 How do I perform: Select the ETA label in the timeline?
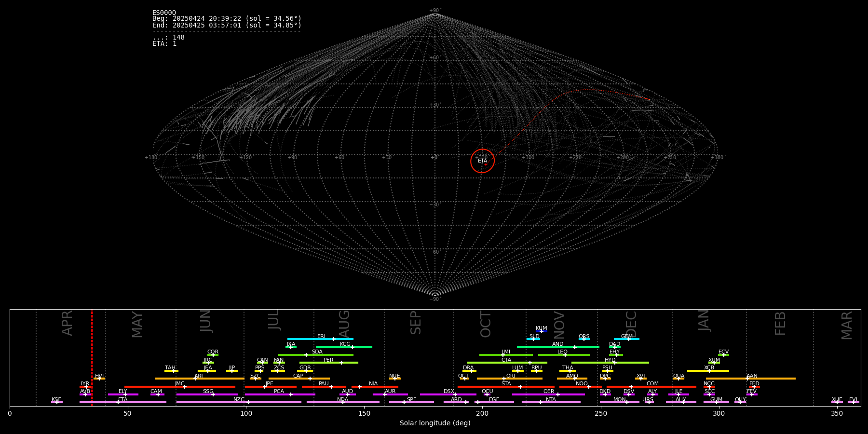click(123, 400)
